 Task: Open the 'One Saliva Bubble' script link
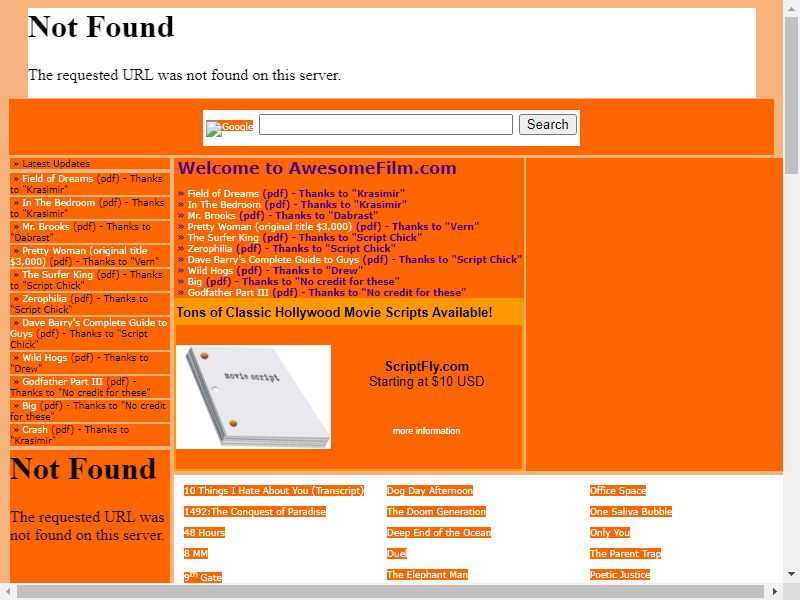pos(631,511)
